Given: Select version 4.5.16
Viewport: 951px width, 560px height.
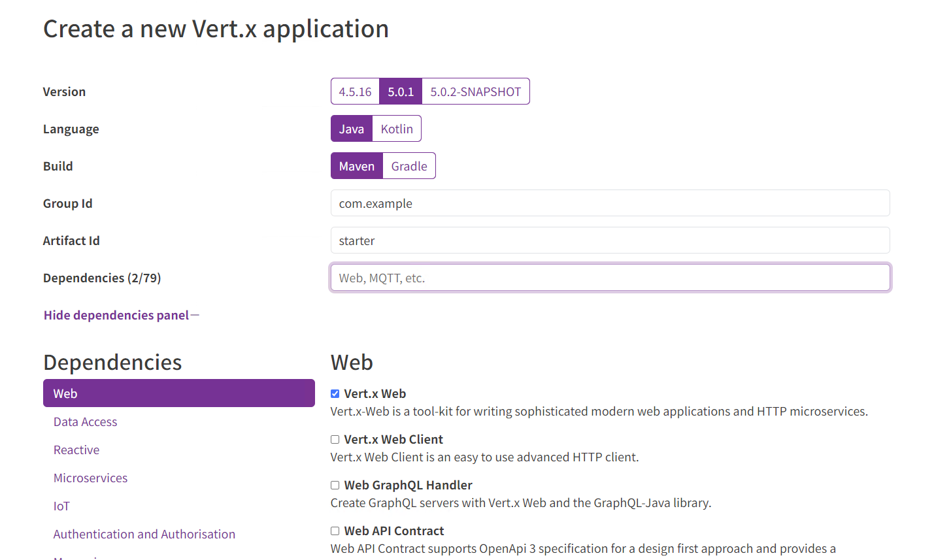Looking at the screenshot, I should (x=355, y=91).
